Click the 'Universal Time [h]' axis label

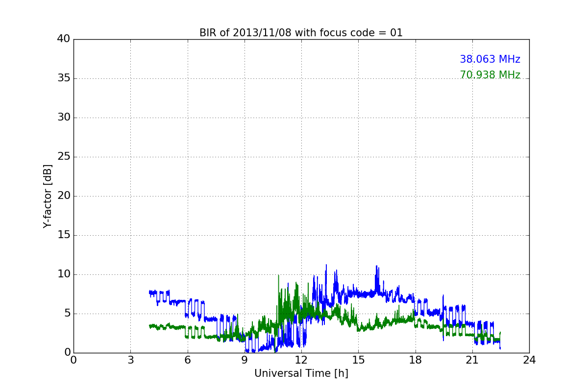pyautogui.click(x=301, y=373)
